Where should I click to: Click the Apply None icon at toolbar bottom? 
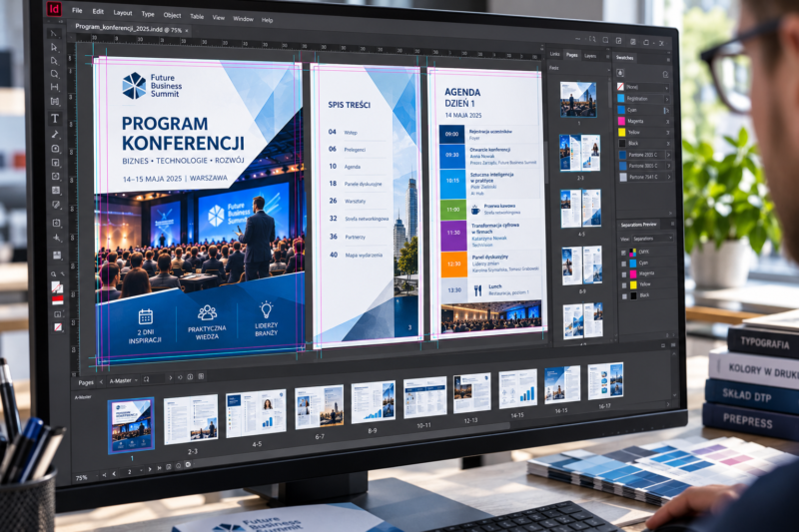(58, 326)
